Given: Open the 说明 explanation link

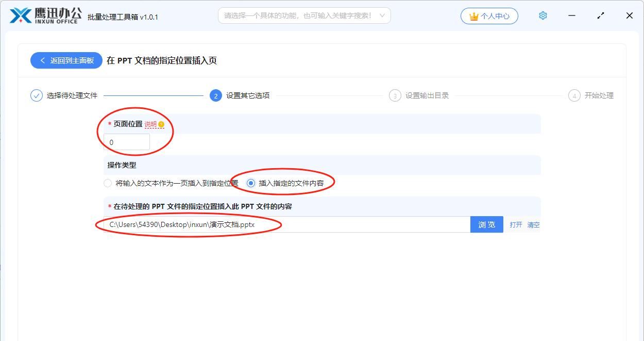Looking at the screenshot, I should tap(149, 124).
